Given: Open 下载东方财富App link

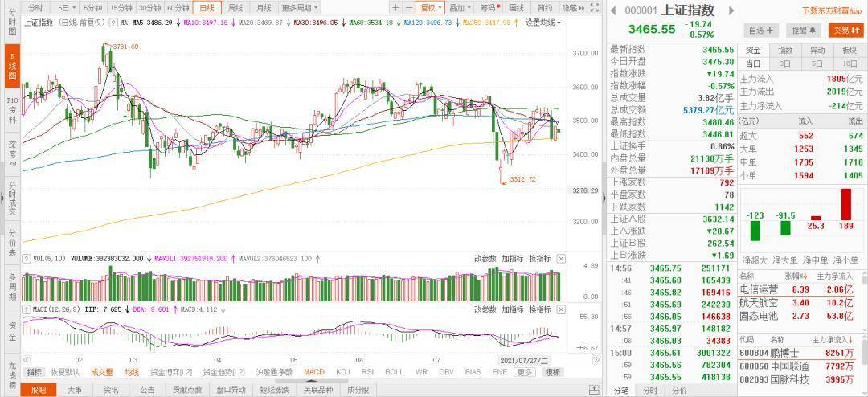Looking at the screenshot, I should [x=833, y=10].
